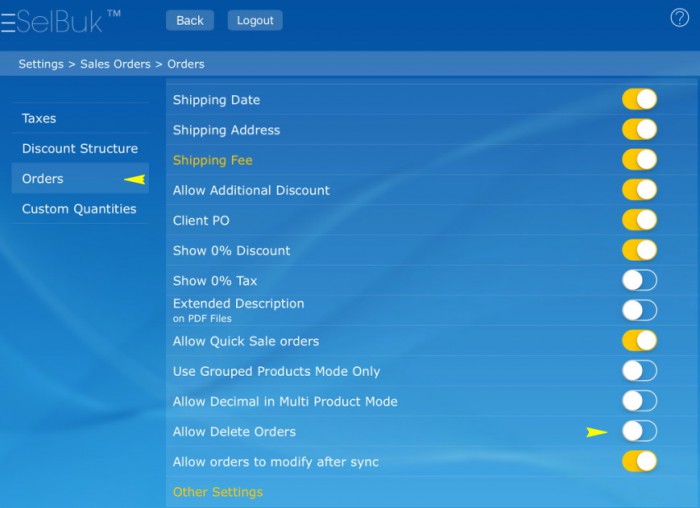Turn on Allow Delete Orders
The image size is (700, 508).
(x=639, y=431)
